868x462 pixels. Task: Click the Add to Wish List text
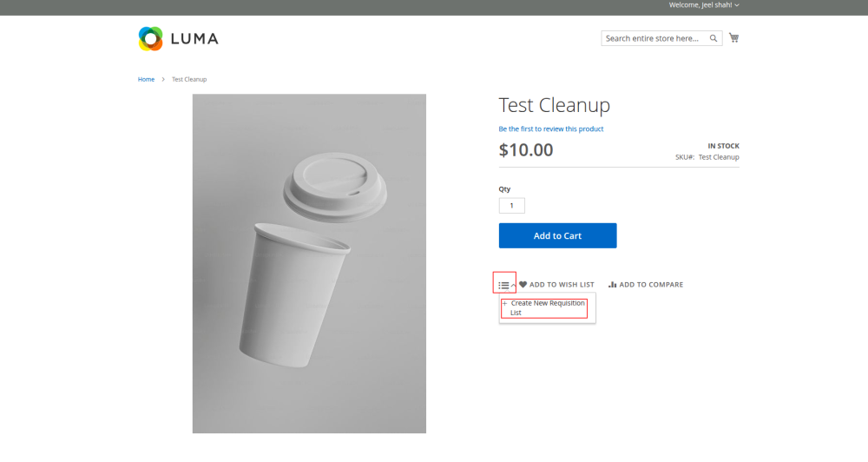click(562, 285)
